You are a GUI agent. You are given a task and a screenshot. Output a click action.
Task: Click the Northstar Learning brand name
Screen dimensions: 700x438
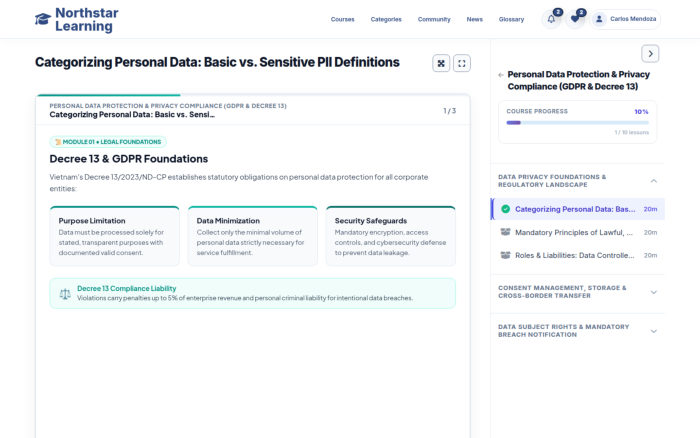tap(87, 20)
